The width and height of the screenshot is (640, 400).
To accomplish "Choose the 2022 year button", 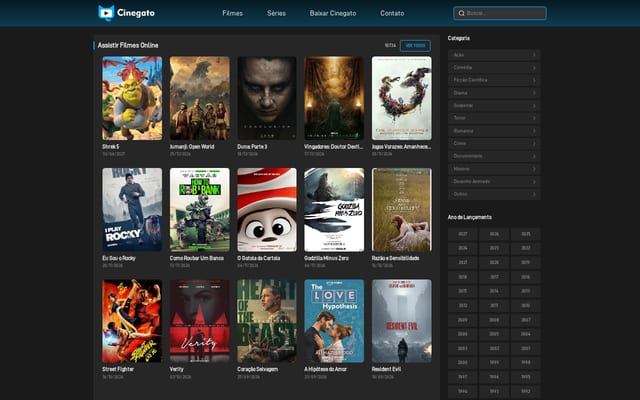I will (x=526, y=248).
